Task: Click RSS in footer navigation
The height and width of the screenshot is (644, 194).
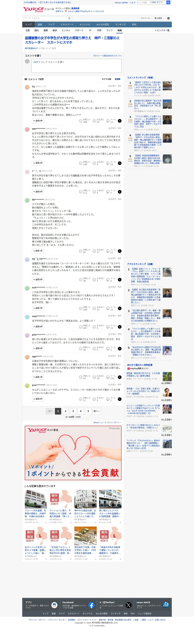Action: tap(133, 613)
